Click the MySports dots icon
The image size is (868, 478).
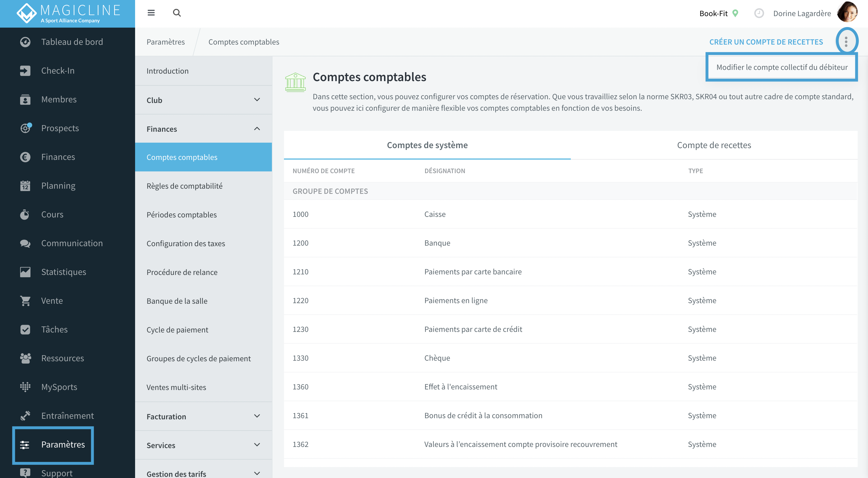click(25, 387)
